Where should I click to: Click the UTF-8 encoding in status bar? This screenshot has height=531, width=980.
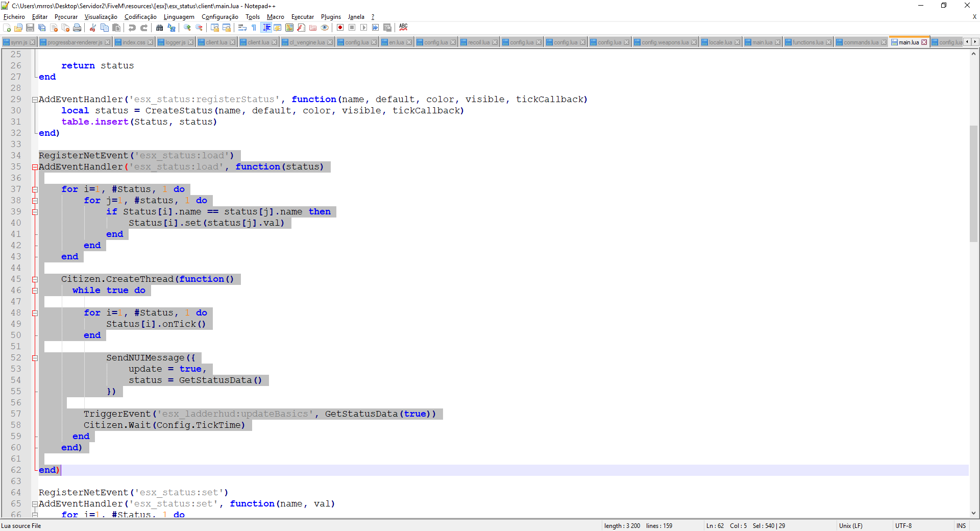click(903, 526)
